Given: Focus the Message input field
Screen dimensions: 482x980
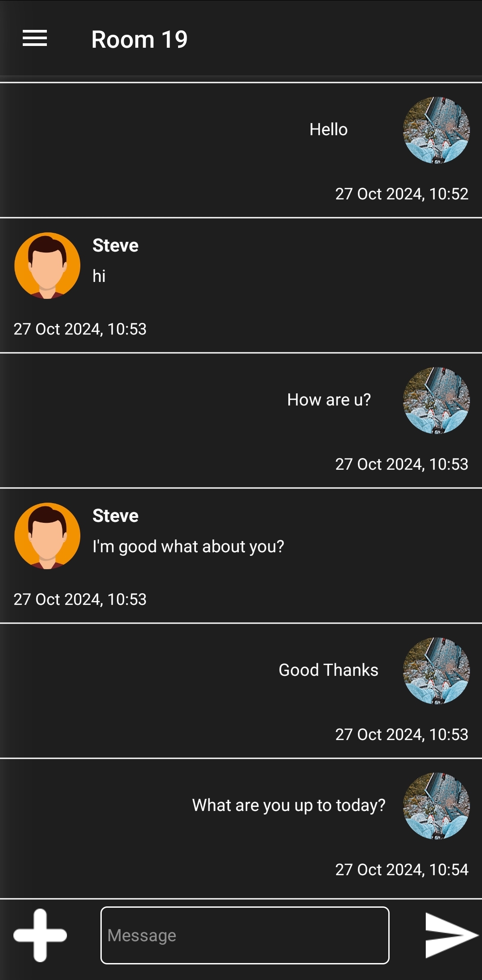Looking at the screenshot, I should 245,935.
